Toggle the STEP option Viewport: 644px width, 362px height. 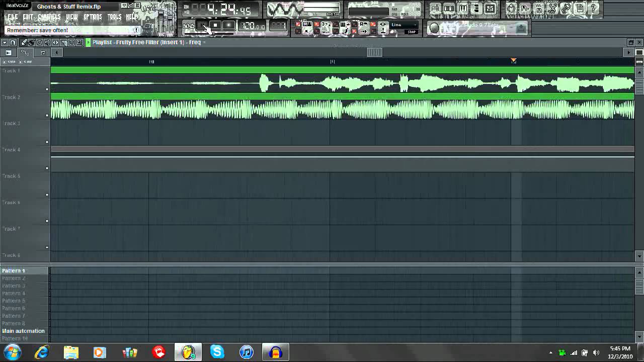(x=9, y=62)
